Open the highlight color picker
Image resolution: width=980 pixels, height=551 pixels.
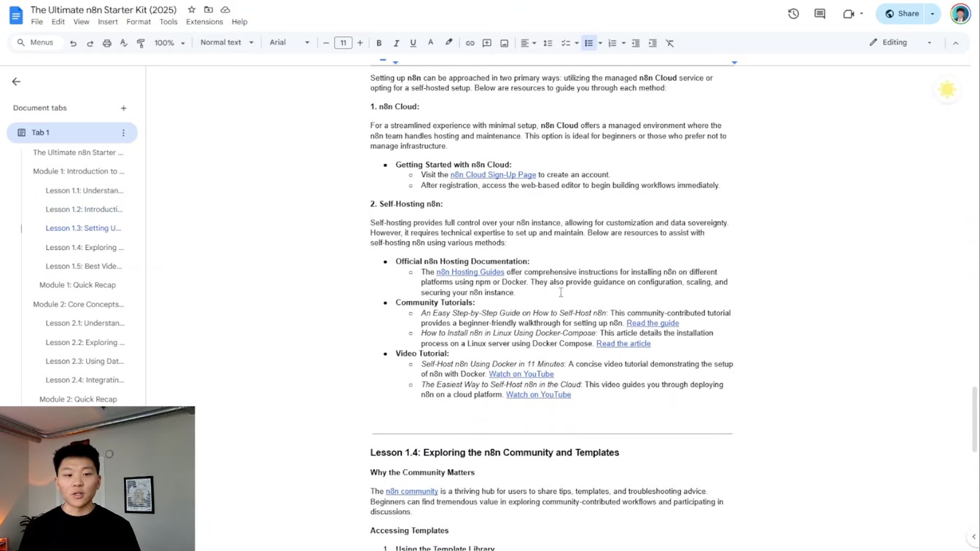[448, 43]
